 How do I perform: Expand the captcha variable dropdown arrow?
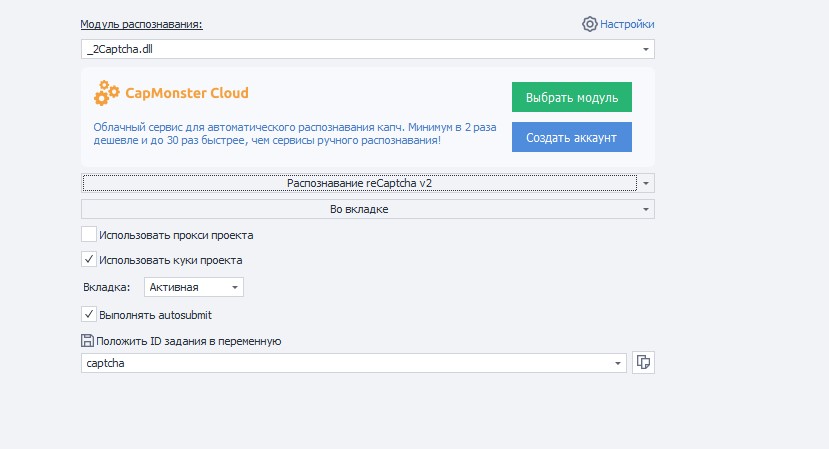[x=617, y=363]
